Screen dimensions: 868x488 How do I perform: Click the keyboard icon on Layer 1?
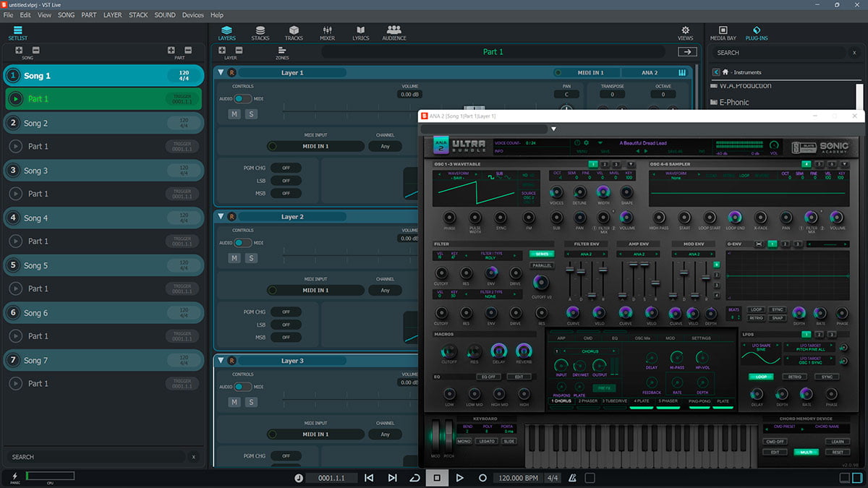pos(682,72)
